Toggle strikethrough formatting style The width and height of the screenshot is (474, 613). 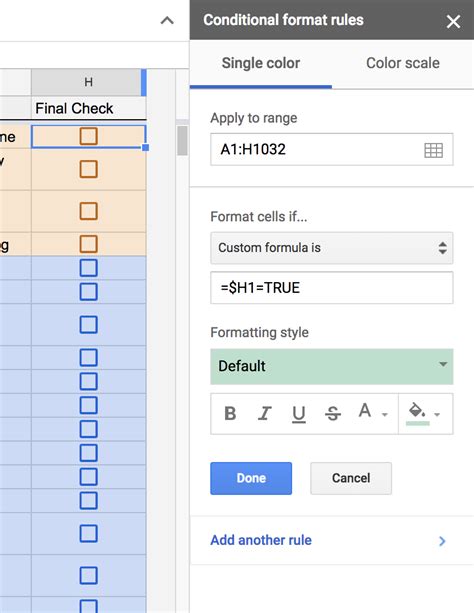333,413
